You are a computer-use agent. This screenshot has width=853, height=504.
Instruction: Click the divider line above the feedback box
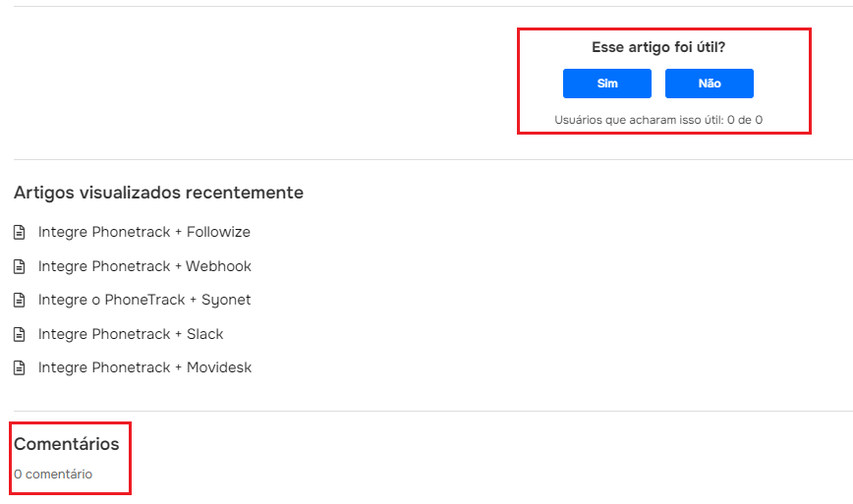[x=433, y=7]
